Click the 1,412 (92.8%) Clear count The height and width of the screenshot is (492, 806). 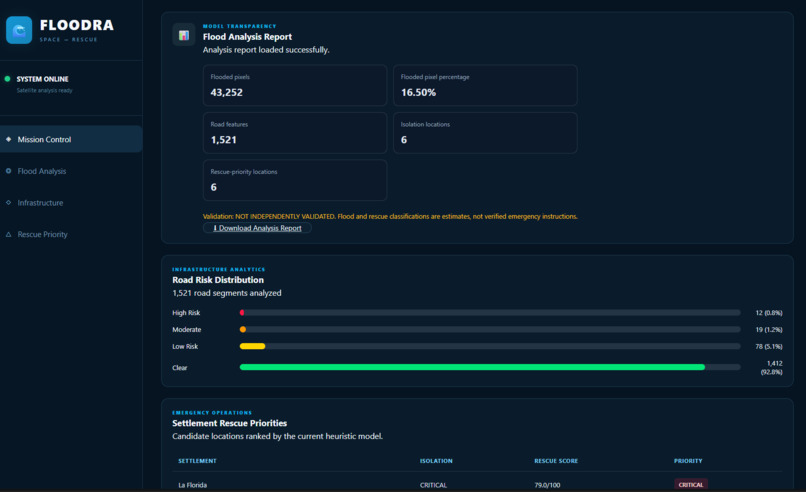pyautogui.click(x=772, y=368)
